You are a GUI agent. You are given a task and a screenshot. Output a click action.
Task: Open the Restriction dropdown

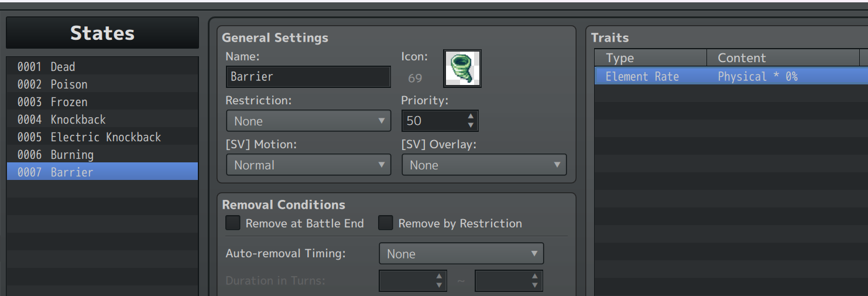[308, 121]
